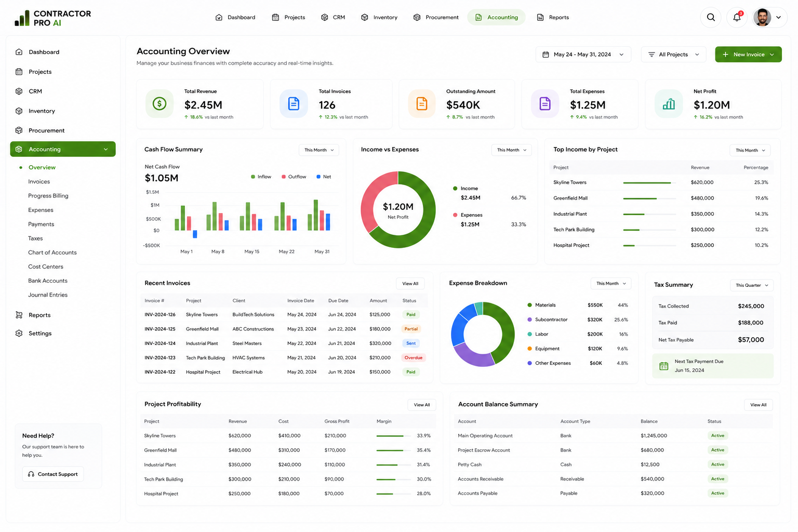Image resolution: width=798 pixels, height=532 pixels.
Task: Open the May 24 - May 31, 2024 date dropdown
Action: [583, 55]
